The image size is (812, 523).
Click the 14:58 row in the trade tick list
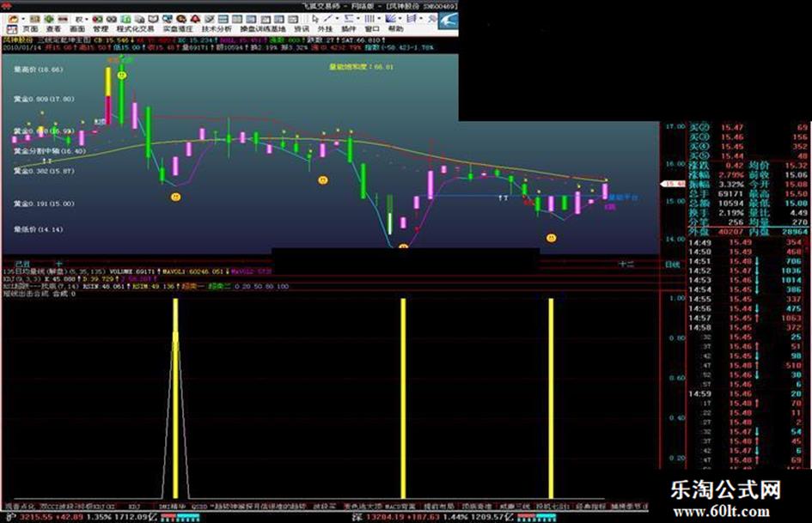click(745, 327)
